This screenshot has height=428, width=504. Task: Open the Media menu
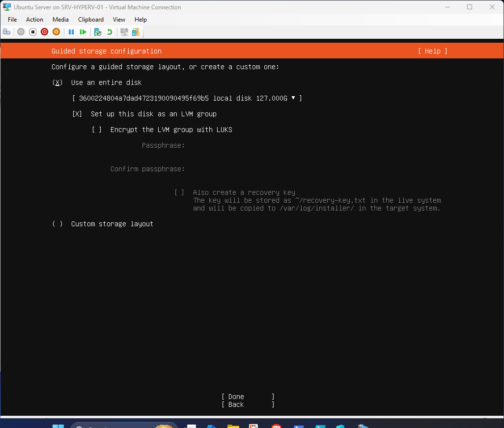(x=60, y=19)
